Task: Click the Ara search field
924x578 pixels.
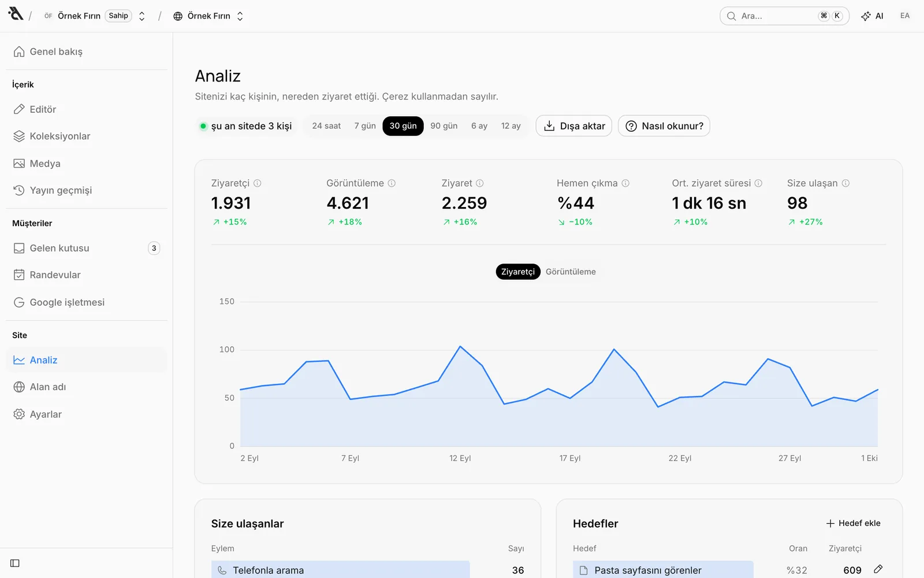Action: pos(784,16)
